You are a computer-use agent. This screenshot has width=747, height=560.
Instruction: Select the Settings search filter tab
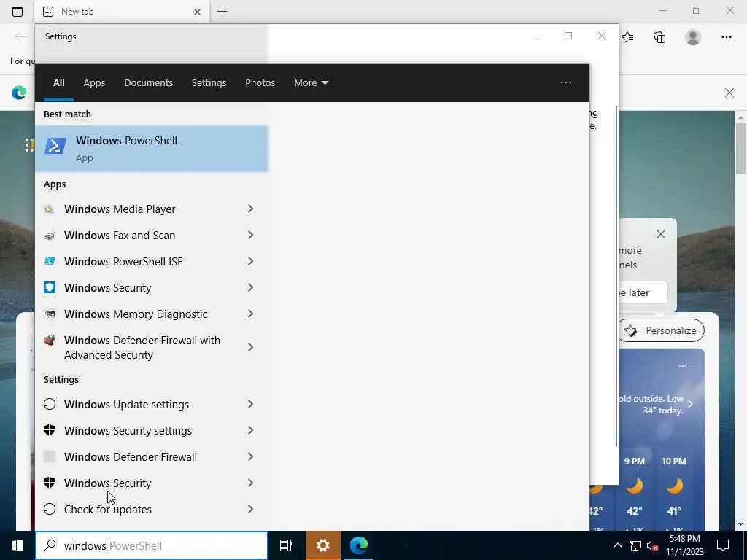209,83
